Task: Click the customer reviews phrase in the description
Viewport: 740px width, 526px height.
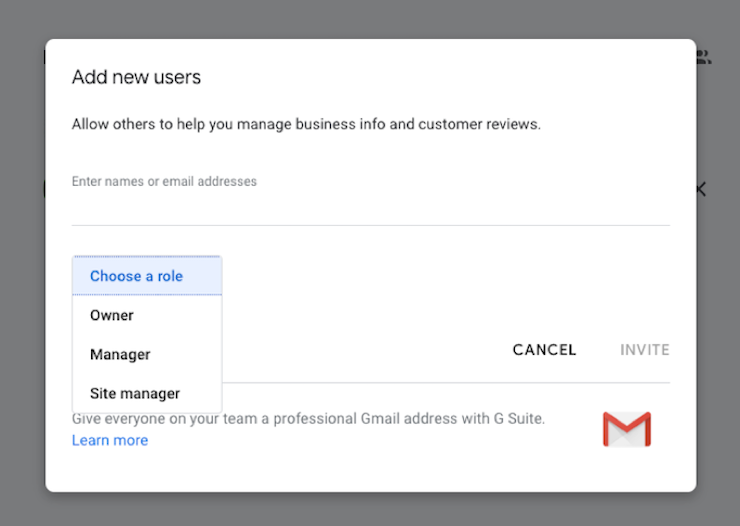Action: tap(479, 124)
